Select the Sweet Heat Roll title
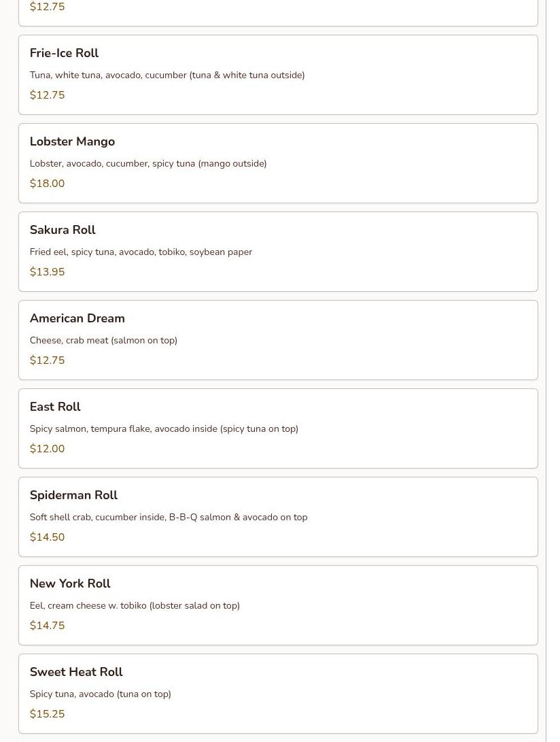 coord(76,672)
